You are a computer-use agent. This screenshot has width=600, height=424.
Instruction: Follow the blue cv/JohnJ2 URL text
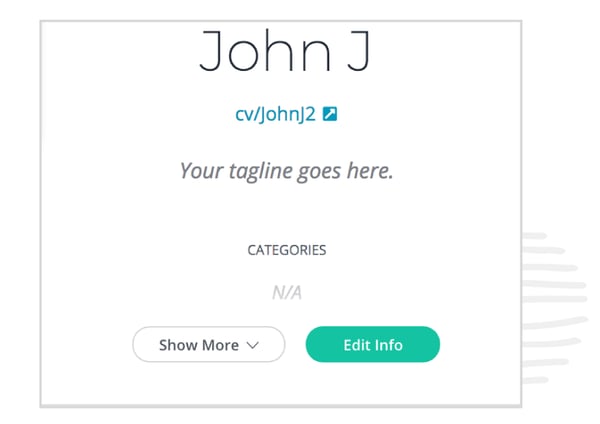(x=276, y=114)
